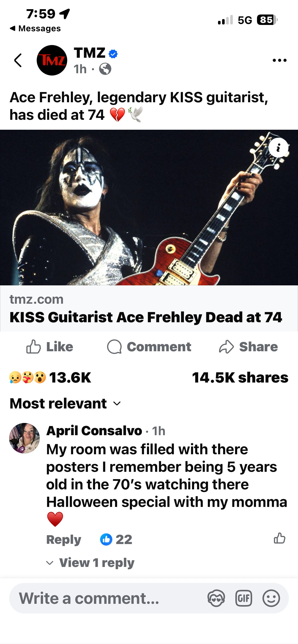Tap the Comment button

coord(149,347)
